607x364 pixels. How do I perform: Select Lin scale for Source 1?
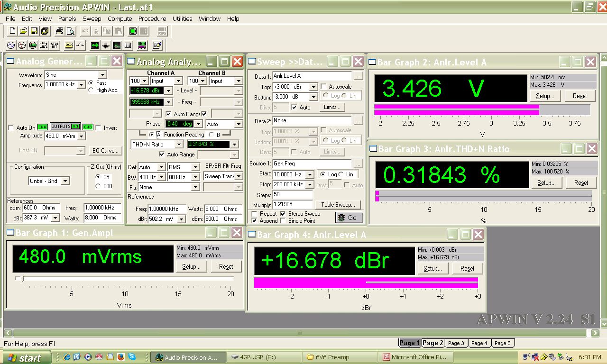point(342,174)
